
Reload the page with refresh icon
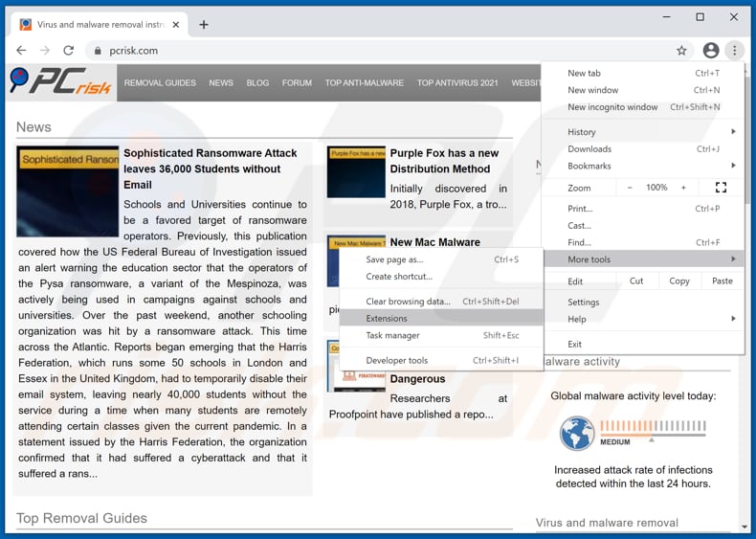click(68, 51)
